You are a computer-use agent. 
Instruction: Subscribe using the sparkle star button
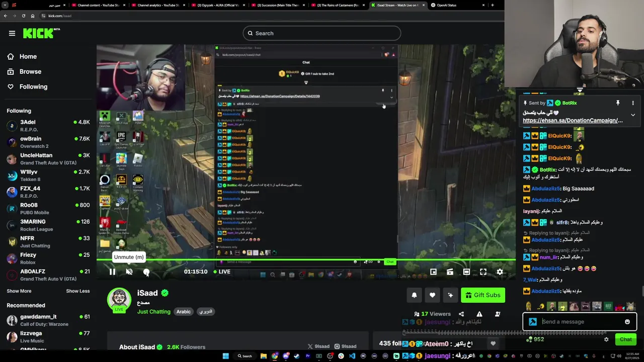click(450, 295)
